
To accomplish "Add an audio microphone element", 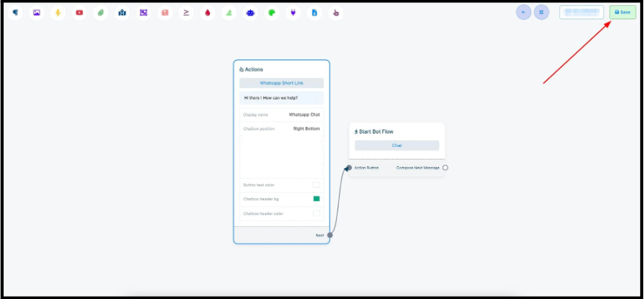I will coord(58,13).
